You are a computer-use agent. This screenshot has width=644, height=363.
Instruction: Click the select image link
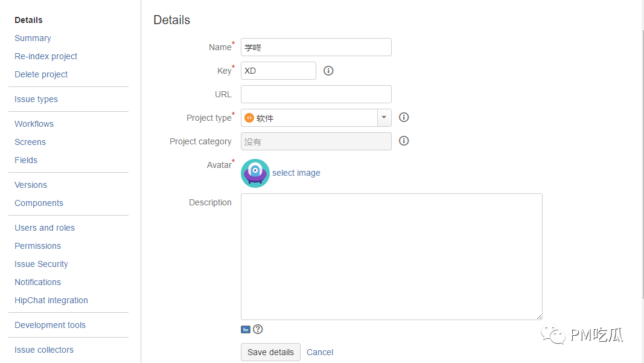pyautogui.click(x=296, y=173)
